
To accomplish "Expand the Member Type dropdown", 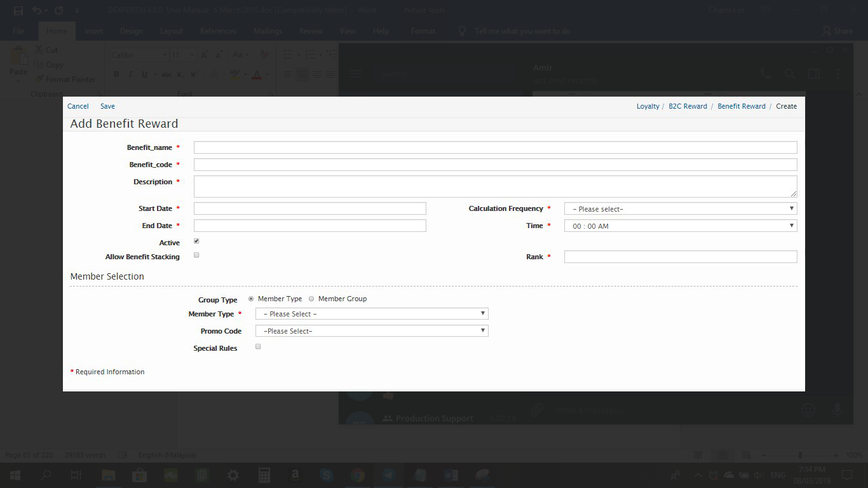I will (371, 314).
